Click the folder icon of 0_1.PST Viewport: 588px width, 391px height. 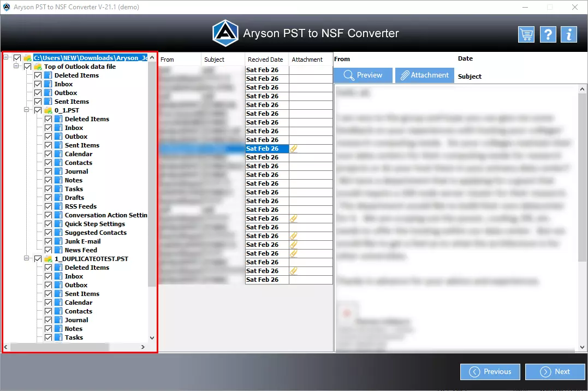tap(48, 110)
